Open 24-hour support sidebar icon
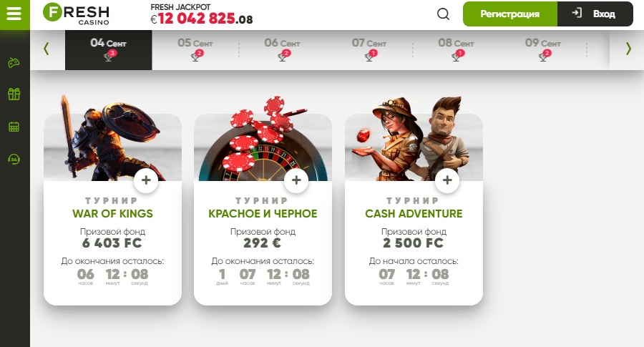Image resolution: width=644 pixels, height=347 pixels. pos(14,159)
